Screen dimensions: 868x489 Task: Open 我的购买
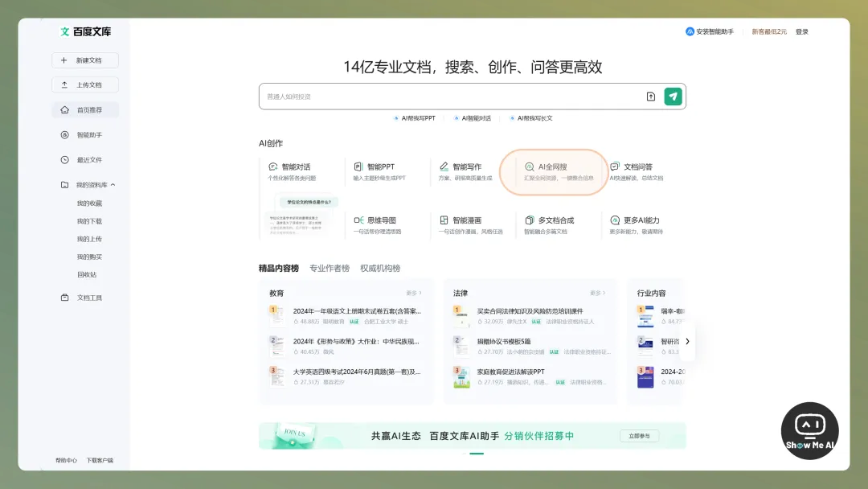point(89,257)
